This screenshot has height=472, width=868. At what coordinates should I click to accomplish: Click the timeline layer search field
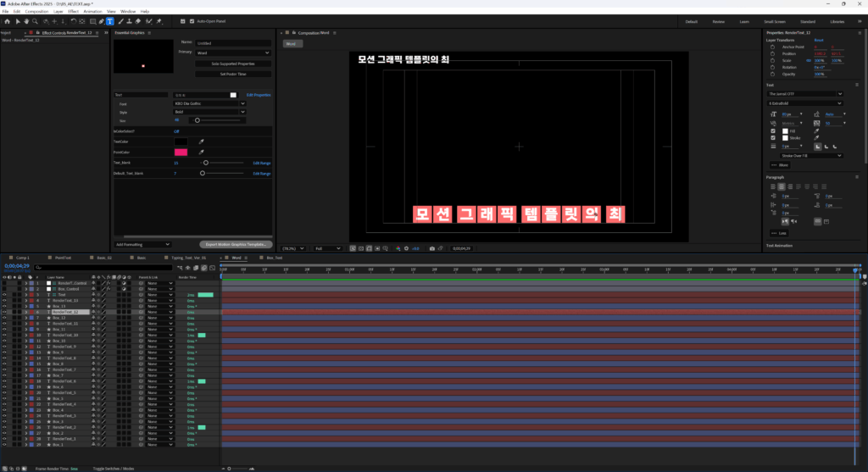(103, 268)
